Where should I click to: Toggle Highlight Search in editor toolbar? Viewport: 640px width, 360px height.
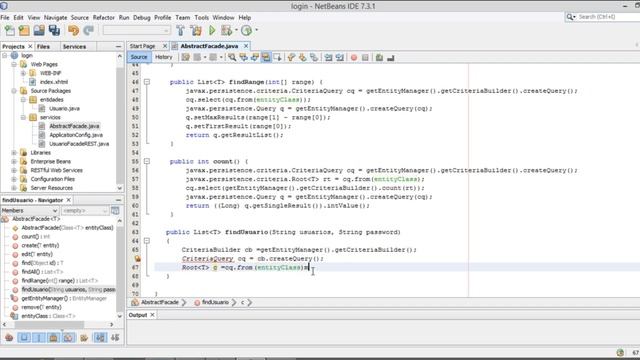(266, 58)
